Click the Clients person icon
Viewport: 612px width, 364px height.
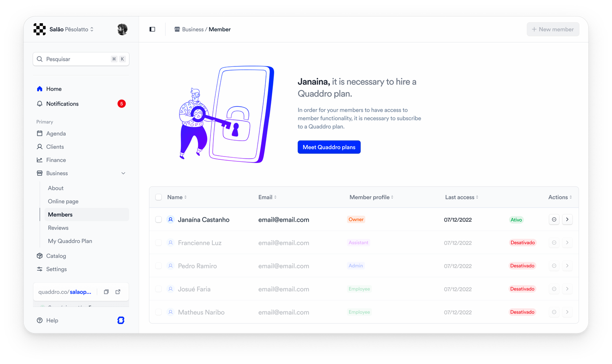40,147
